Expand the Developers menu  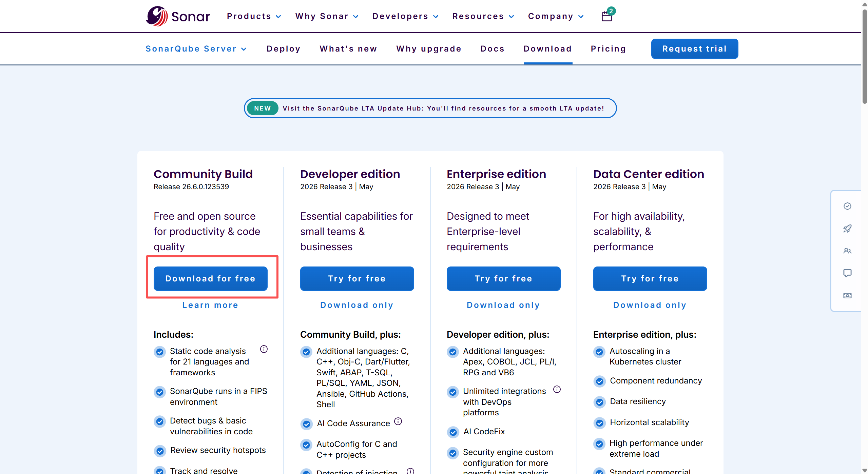405,16
